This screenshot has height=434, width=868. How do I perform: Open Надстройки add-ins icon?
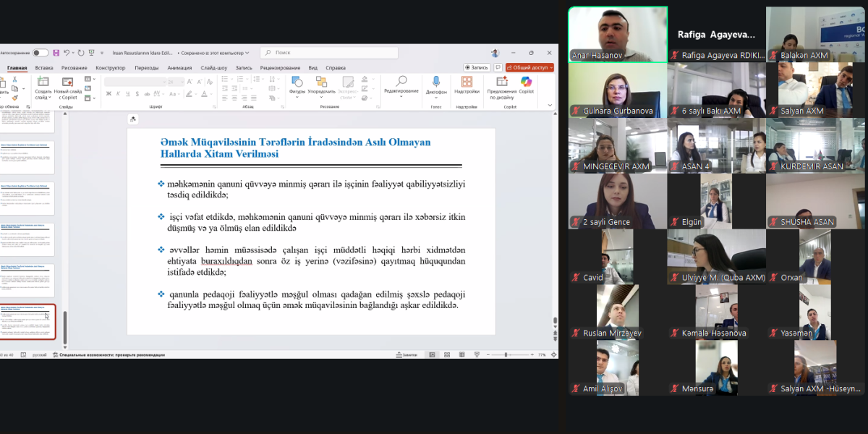(x=467, y=83)
